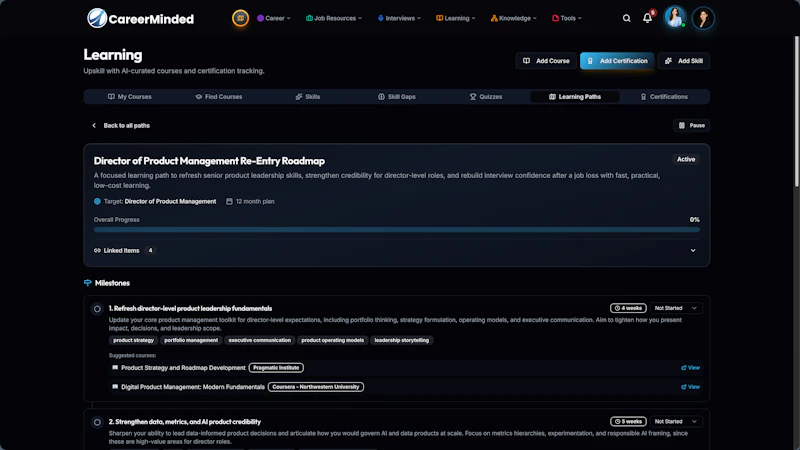Open the search magnifier icon

[627, 18]
